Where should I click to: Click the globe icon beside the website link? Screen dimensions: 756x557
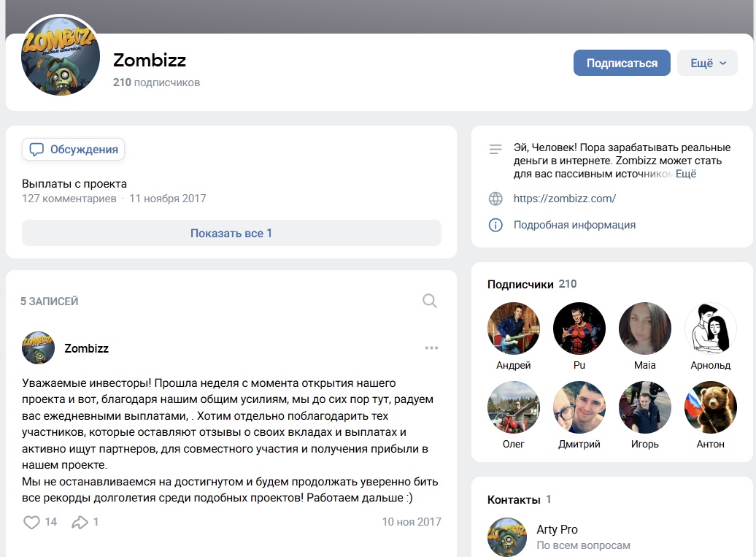pos(496,198)
